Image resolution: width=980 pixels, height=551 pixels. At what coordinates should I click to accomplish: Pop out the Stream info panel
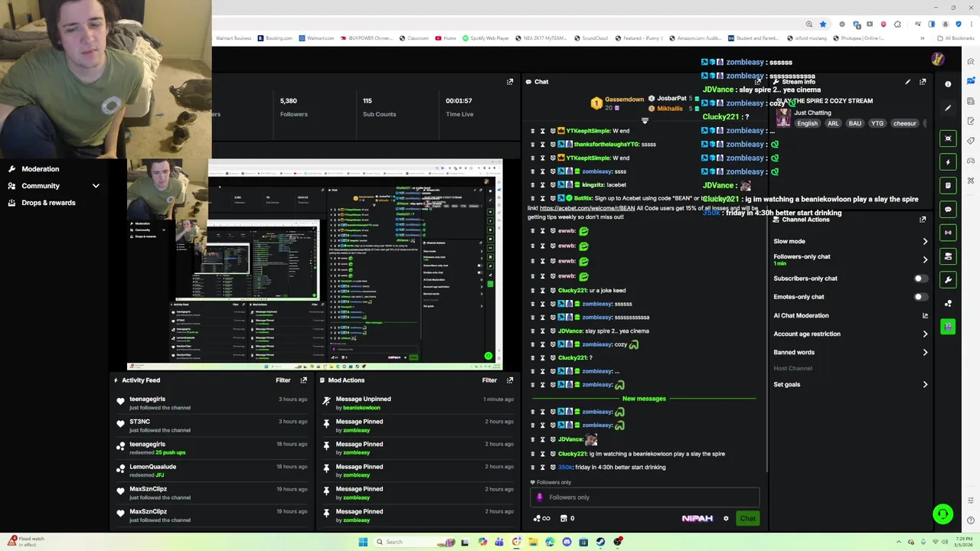click(x=923, y=82)
